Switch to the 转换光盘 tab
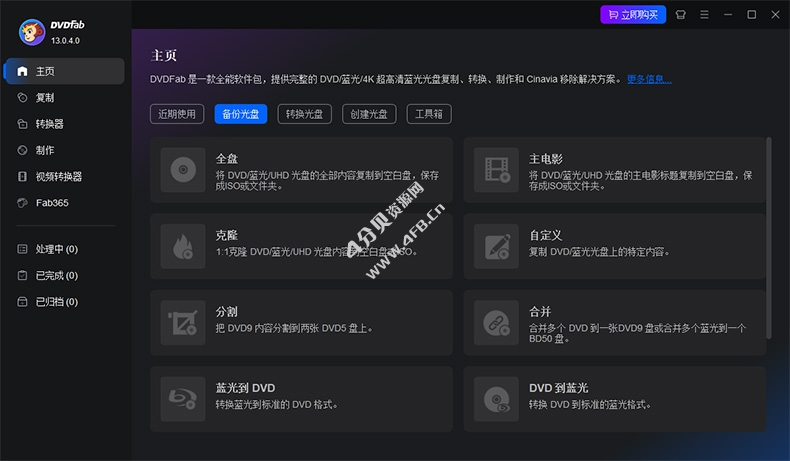The height and width of the screenshot is (461, 790). 304,114
